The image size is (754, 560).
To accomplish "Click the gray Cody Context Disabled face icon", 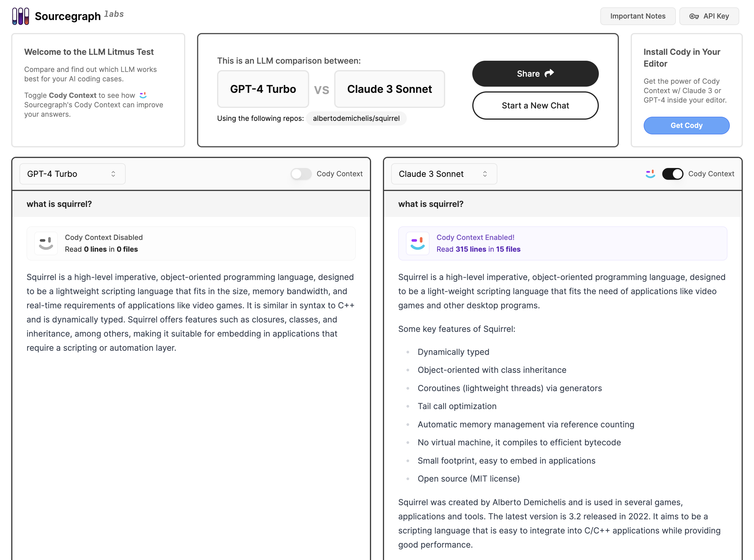I will click(46, 243).
